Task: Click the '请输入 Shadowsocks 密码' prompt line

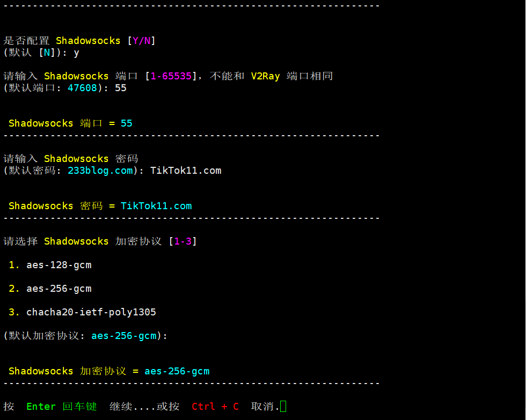Action: [x=71, y=159]
